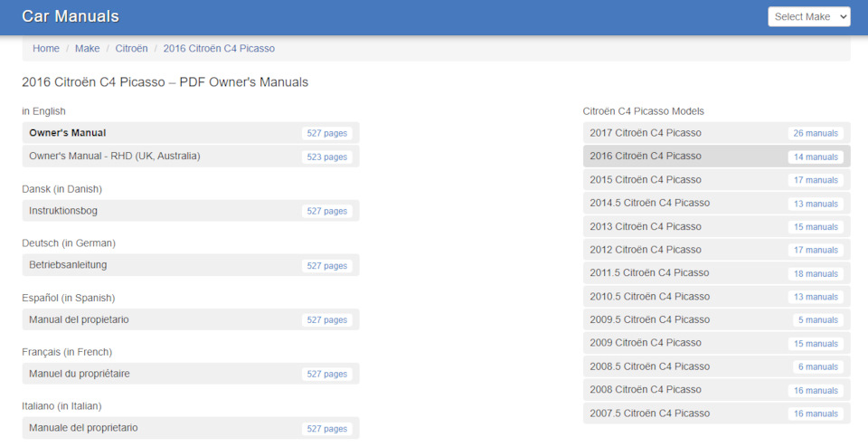The width and height of the screenshot is (868, 447).
Task: Open Spanish Manual del propietario
Action: point(191,319)
